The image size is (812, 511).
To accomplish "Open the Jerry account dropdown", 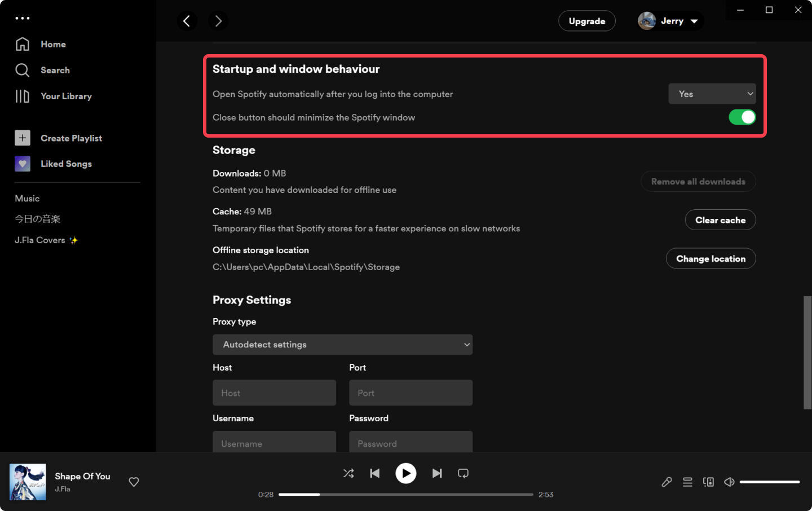I will pyautogui.click(x=671, y=21).
